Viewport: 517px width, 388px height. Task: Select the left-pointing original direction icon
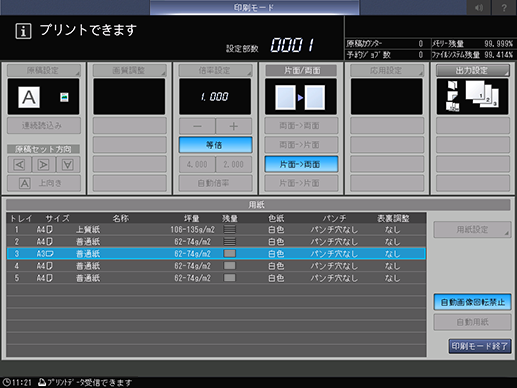point(20,165)
